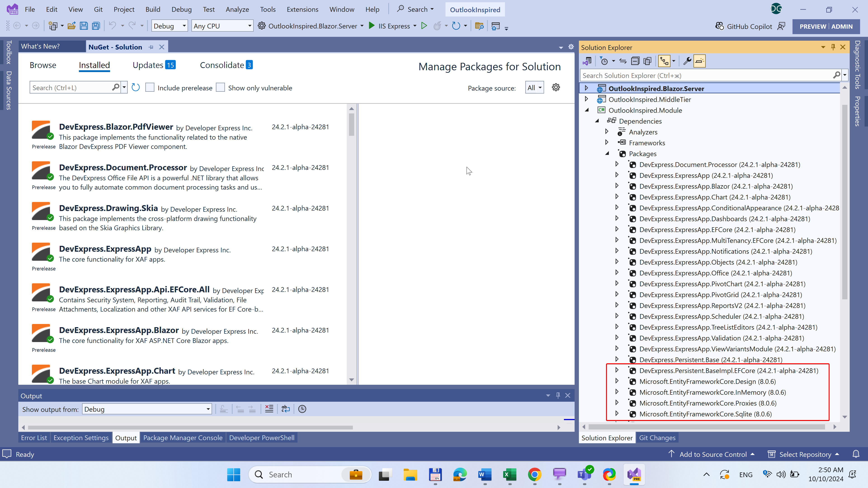This screenshot has height=488, width=868.
Task: Click the Open File folder icon
Action: point(71,26)
